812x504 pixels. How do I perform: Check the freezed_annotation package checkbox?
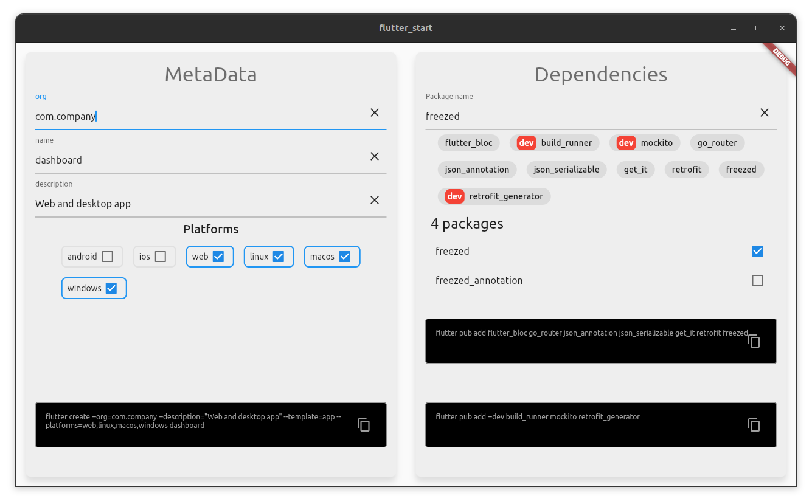(x=757, y=280)
